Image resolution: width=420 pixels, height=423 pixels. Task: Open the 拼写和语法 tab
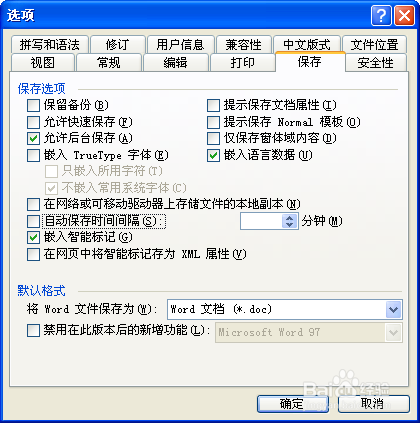click(x=50, y=44)
